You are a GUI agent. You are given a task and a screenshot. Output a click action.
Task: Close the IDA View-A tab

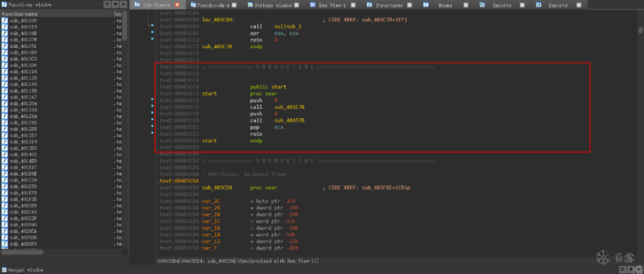point(177,5)
